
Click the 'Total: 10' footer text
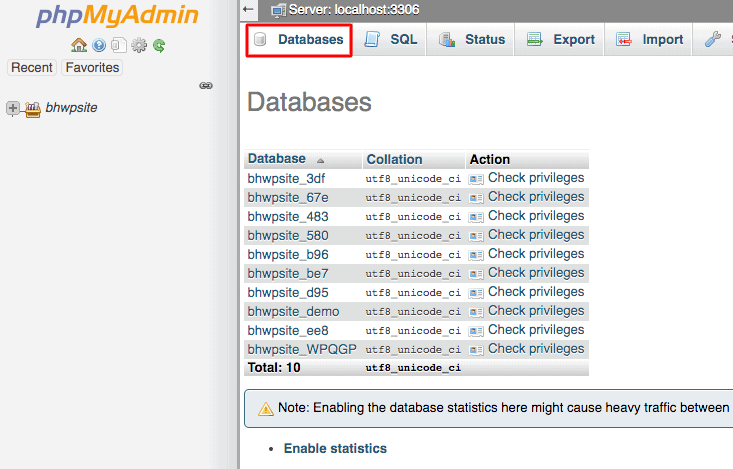click(274, 368)
